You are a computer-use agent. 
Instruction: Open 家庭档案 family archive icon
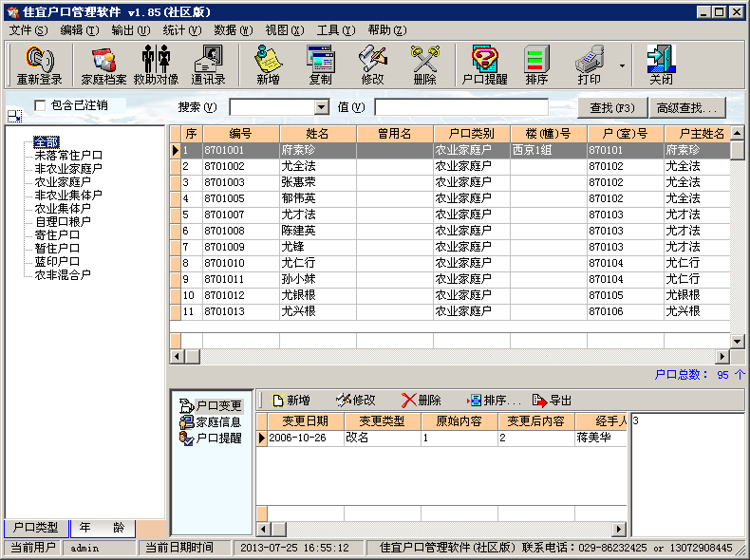tap(103, 65)
